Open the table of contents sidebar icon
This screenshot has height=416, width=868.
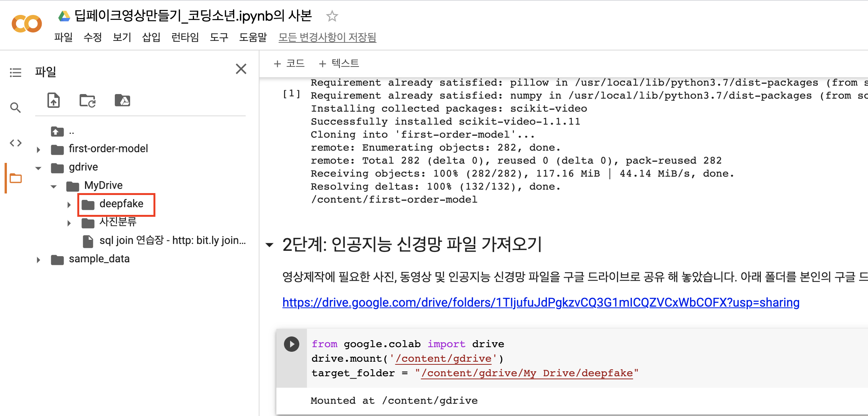point(16,72)
